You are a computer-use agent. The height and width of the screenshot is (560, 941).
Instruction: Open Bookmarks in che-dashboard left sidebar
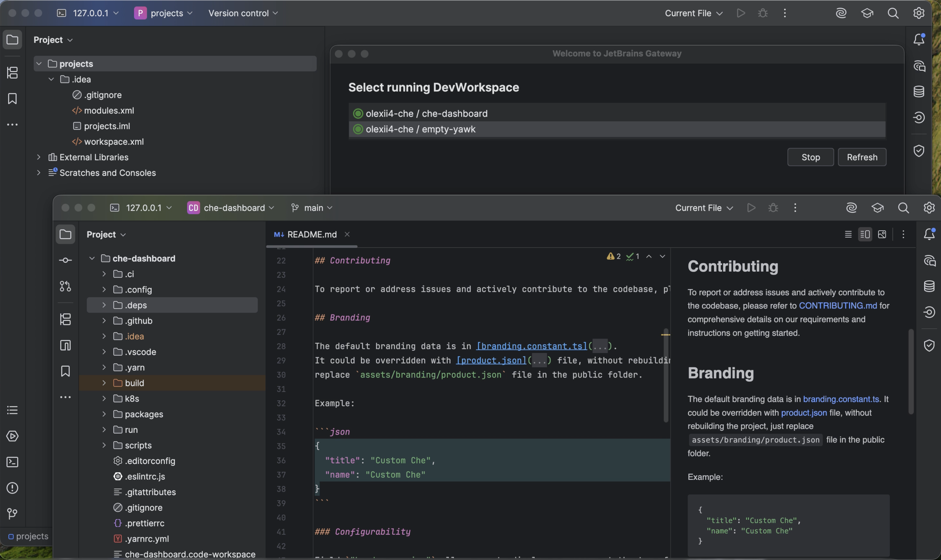[65, 371]
